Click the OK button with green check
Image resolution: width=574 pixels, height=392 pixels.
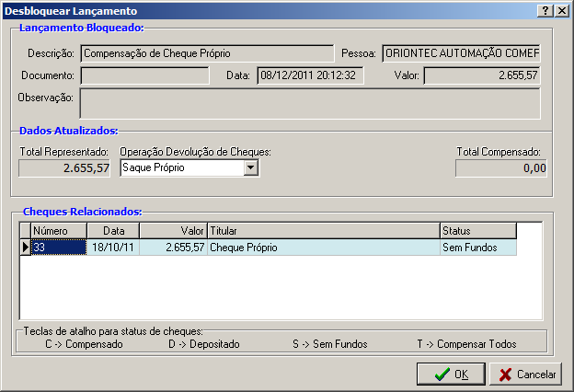(x=451, y=375)
